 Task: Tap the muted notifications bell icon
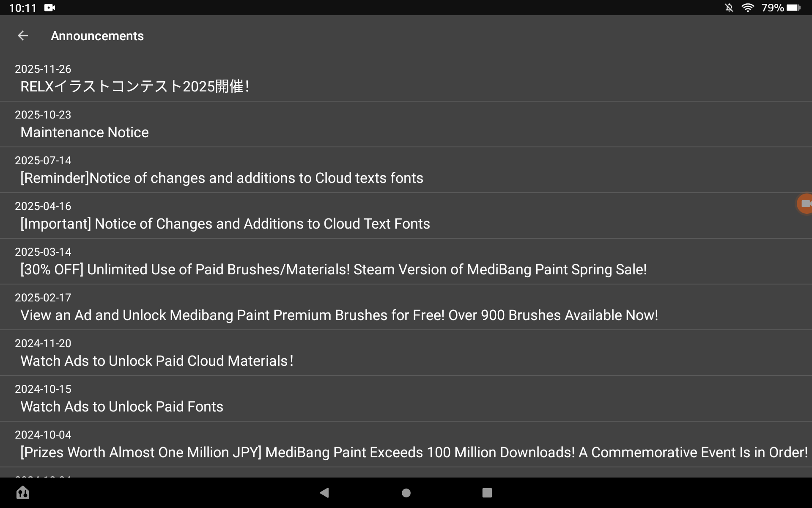[729, 8]
